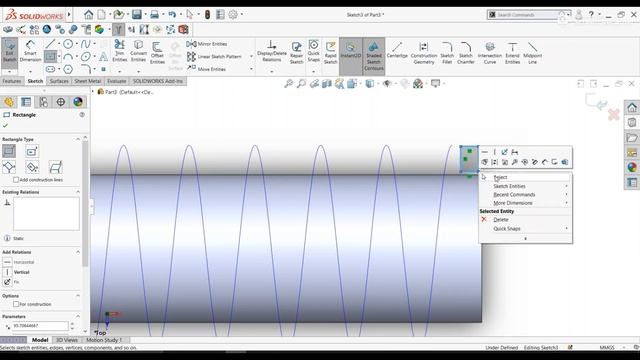
Task: Select the Circle sketch tool
Action: pos(68,44)
